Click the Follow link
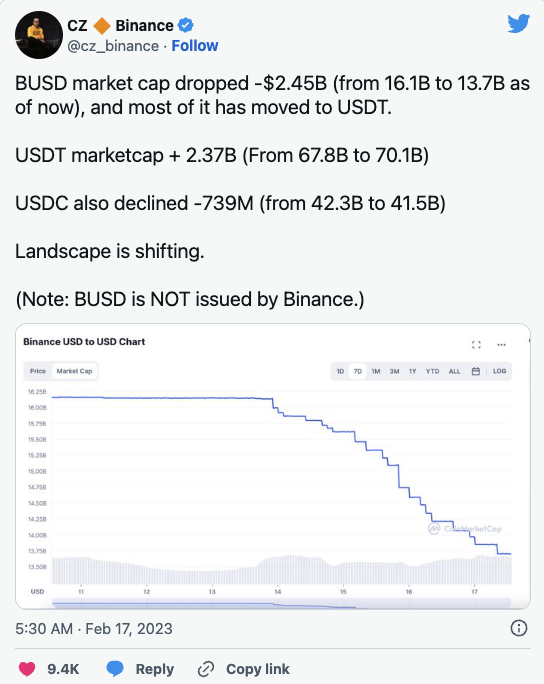 pos(195,46)
